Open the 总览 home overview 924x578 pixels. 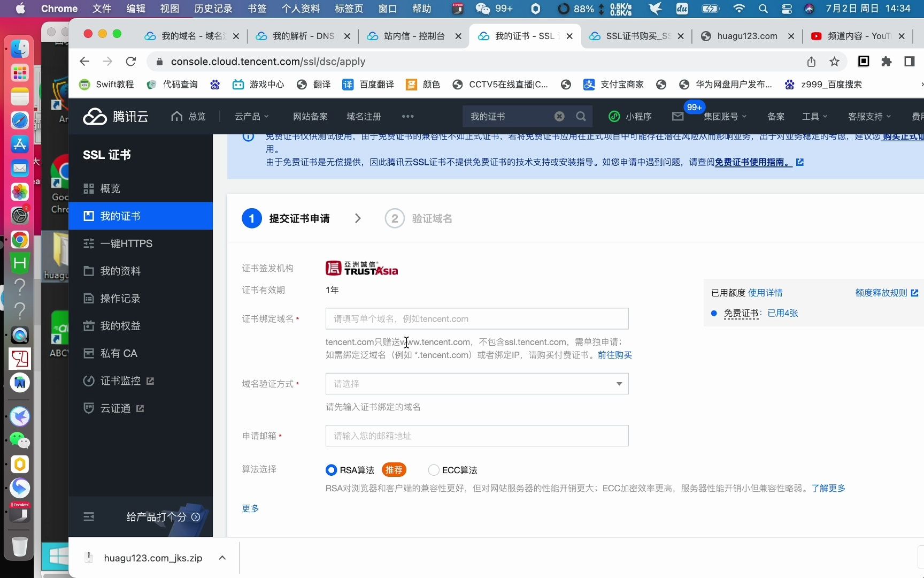(188, 116)
